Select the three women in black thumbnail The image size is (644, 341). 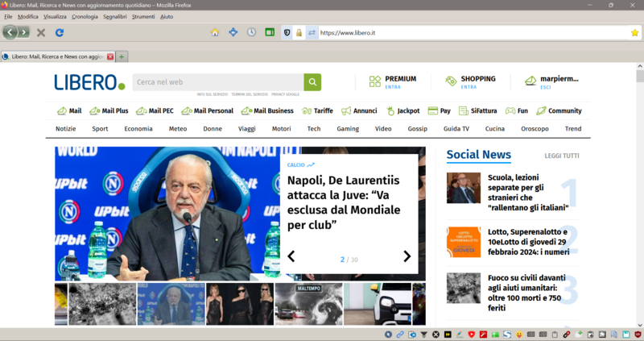[240, 304]
